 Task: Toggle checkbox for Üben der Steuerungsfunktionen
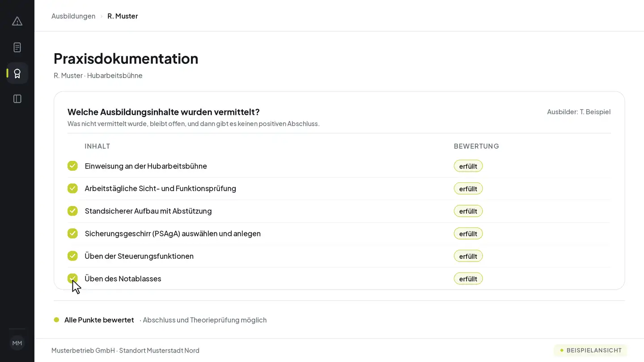point(72,256)
